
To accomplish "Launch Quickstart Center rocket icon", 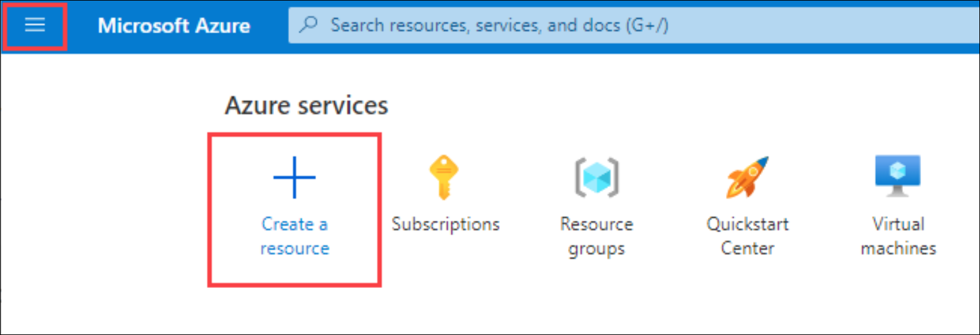I will point(747,178).
